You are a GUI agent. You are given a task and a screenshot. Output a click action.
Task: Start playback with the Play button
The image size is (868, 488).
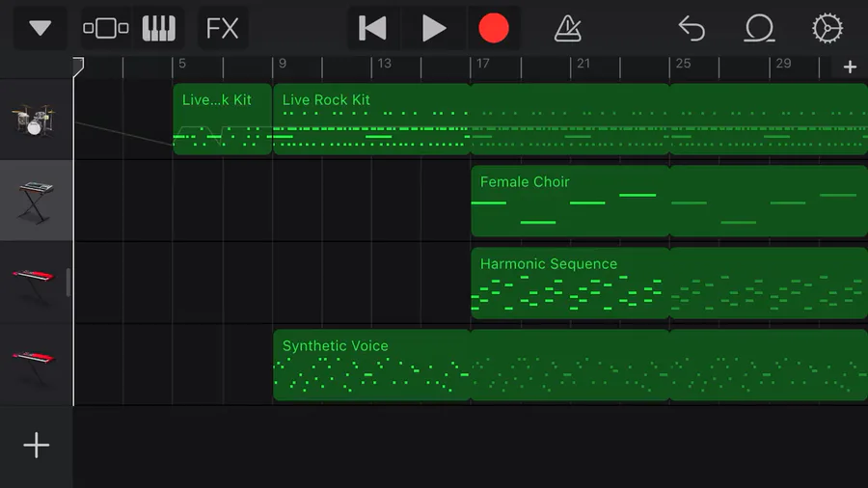click(434, 28)
